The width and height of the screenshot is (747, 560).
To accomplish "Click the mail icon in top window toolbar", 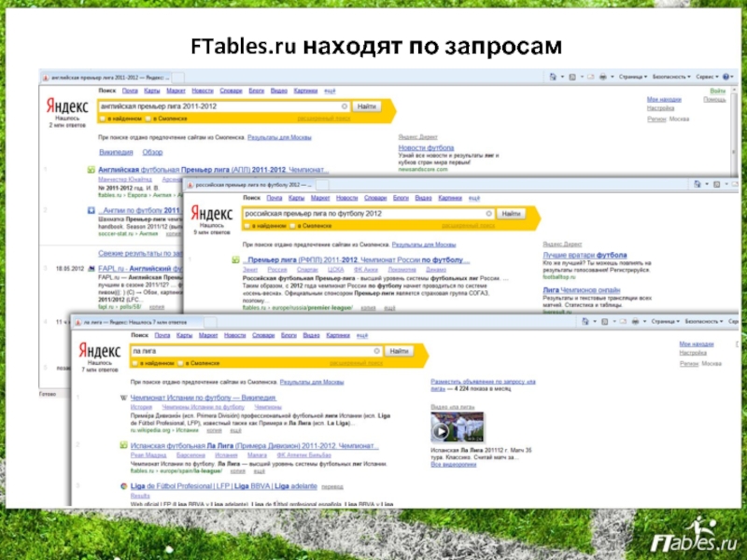I will coord(591,77).
